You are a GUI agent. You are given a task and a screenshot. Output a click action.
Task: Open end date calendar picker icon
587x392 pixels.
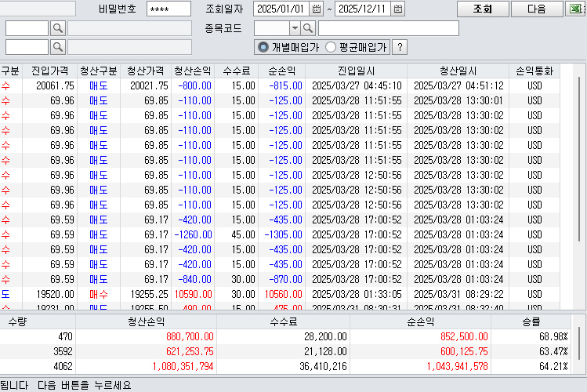click(398, 9)
